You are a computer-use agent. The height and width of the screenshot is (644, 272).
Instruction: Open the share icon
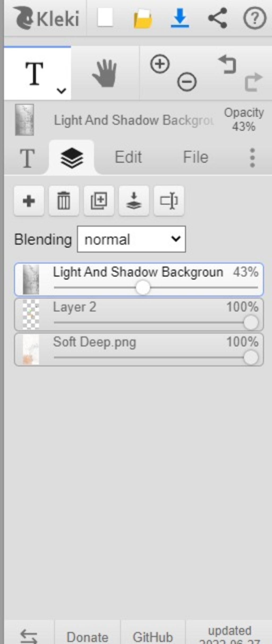tap(218, 18)
